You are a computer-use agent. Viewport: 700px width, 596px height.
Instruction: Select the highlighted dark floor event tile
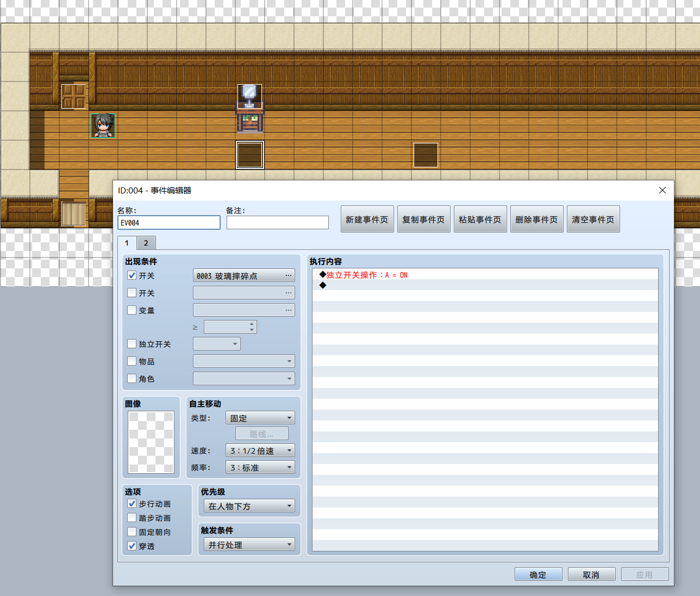point(250,155)
